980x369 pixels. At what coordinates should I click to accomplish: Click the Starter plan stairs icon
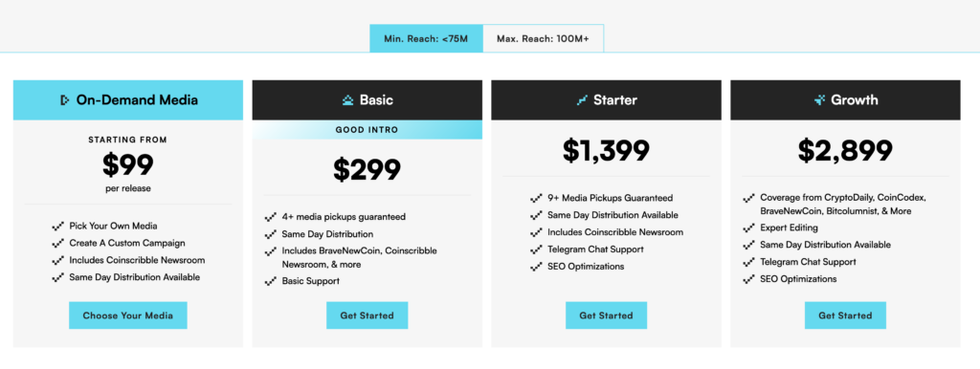tap(582, 100)
